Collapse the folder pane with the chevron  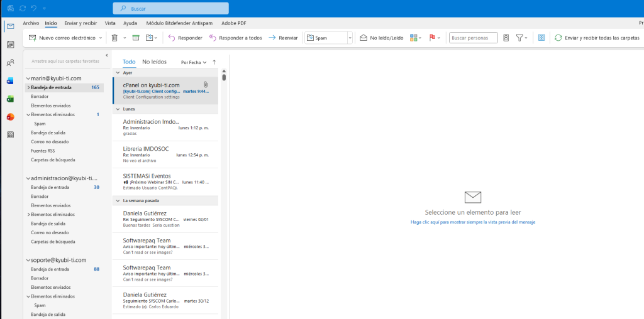click(106, 55)
